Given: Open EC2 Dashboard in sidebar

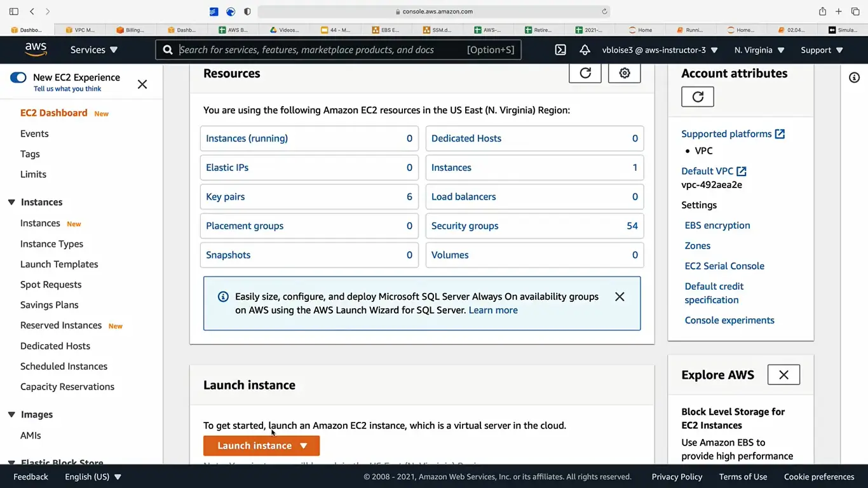Looking at the screenshot, I should pos(53,113).
